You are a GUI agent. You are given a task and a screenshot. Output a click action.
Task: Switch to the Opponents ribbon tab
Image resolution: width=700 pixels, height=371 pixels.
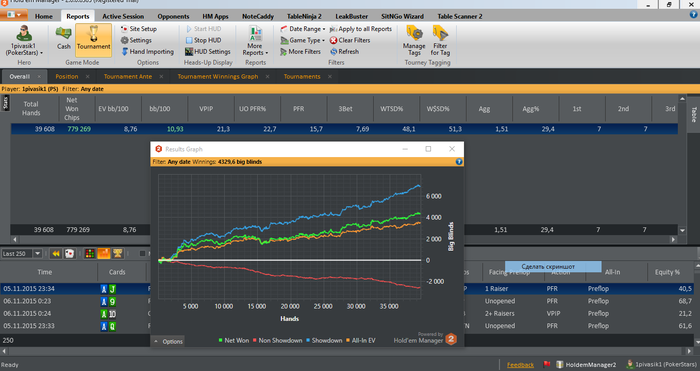173,16
